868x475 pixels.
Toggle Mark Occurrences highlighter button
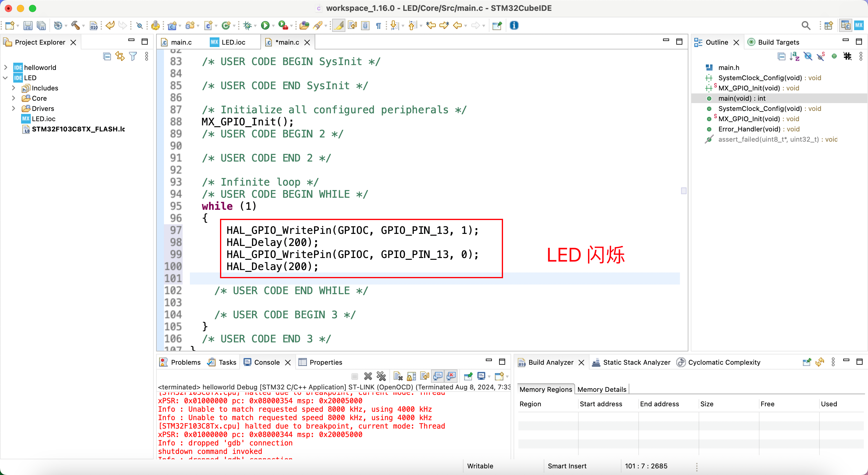(339, 26)
